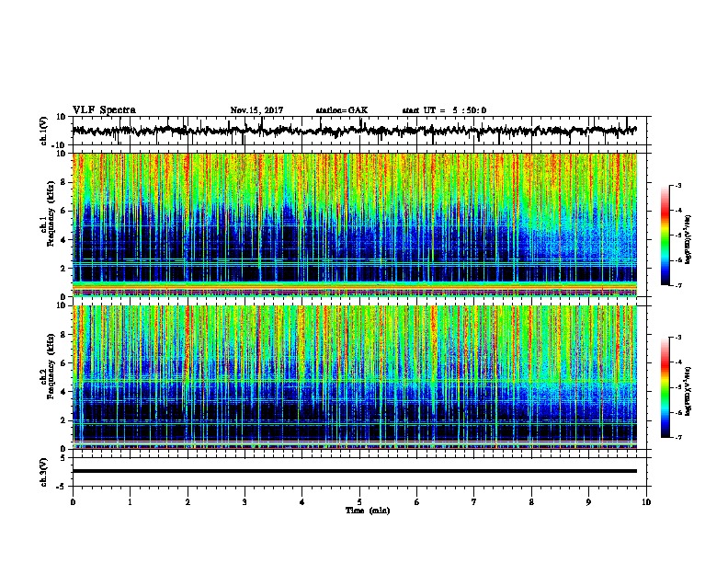This screenshot has width=728, height=563.
Task: Click the "1" minute tick label
Action: [x=130, y=502]
